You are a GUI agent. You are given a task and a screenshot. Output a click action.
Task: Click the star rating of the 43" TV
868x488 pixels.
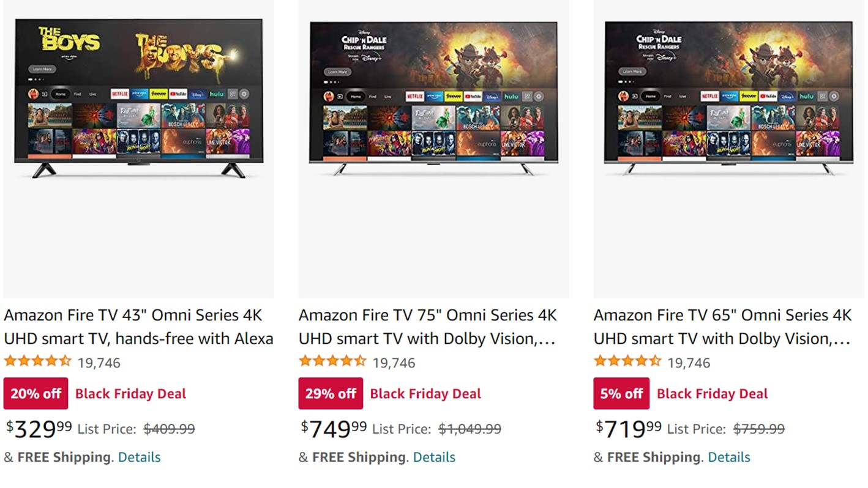[x=37, y=361]
